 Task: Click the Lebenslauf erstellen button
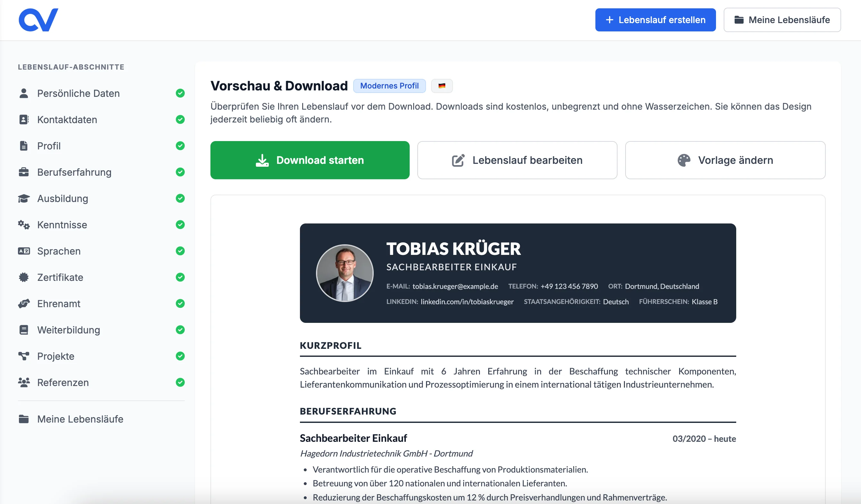pyautogui.click(x=655, y=20)
